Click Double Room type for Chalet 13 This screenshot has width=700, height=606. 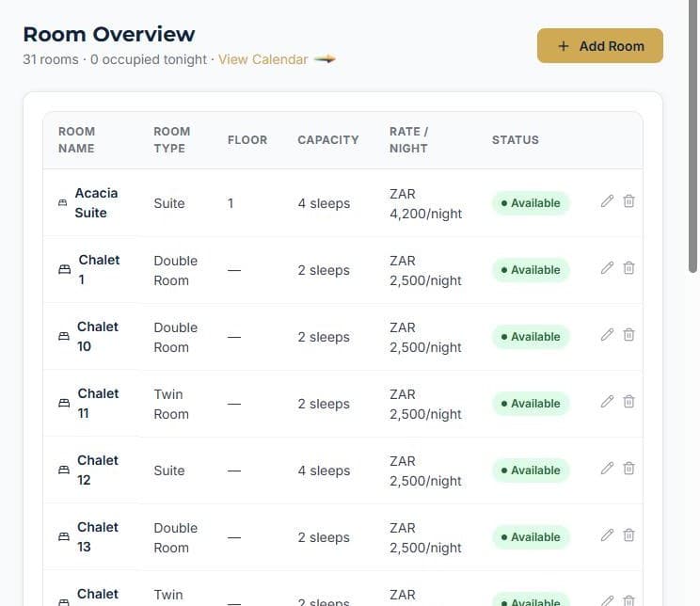click(175, 537)
